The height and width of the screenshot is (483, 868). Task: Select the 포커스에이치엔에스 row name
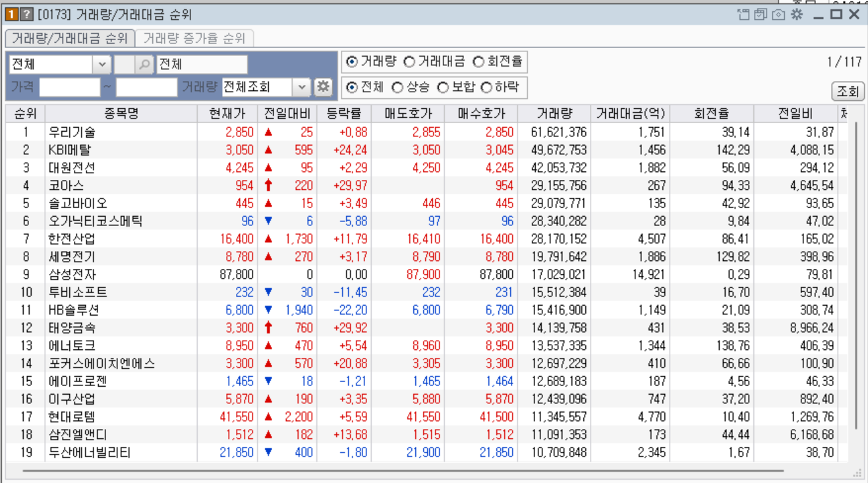(x=101, y=364)
